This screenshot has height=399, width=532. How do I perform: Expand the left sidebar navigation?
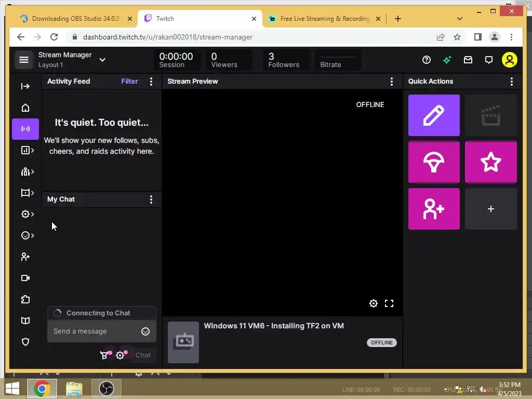[x=25, y=86]
